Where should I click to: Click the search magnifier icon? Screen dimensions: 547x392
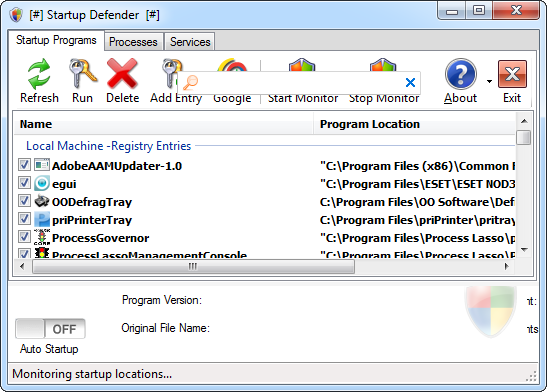point(190,83)
